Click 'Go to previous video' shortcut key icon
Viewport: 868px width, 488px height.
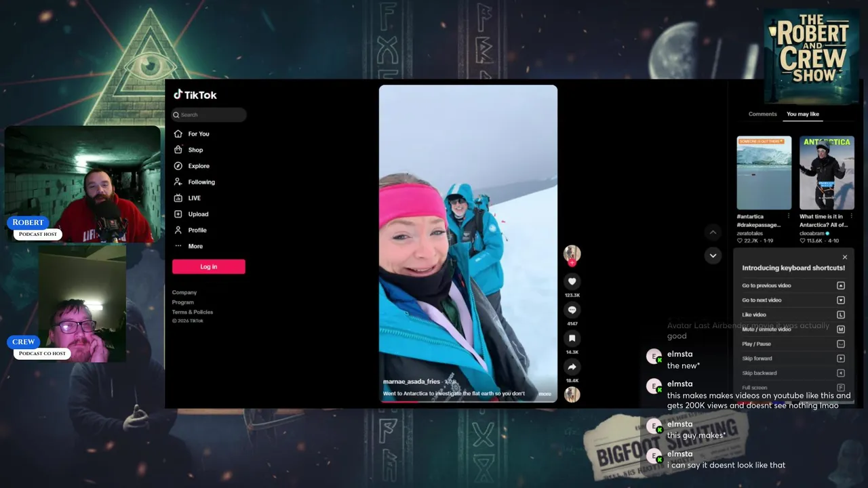(841, 285)
